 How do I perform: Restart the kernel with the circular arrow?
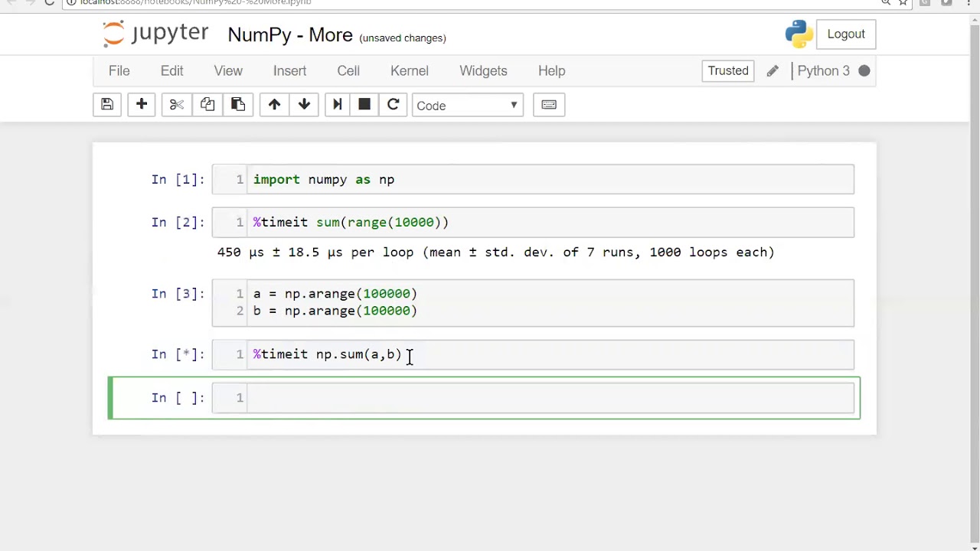pyautogui.click(x=393, y=105)
